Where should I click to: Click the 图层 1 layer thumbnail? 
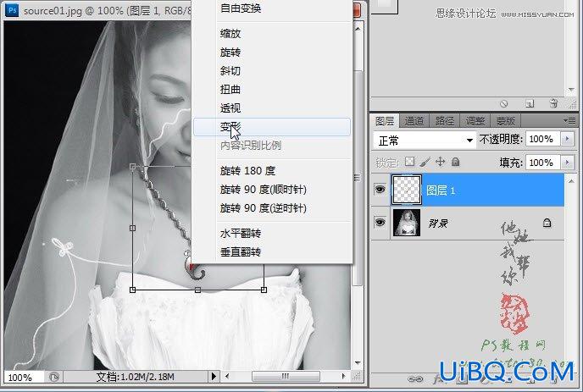point(407,190)
